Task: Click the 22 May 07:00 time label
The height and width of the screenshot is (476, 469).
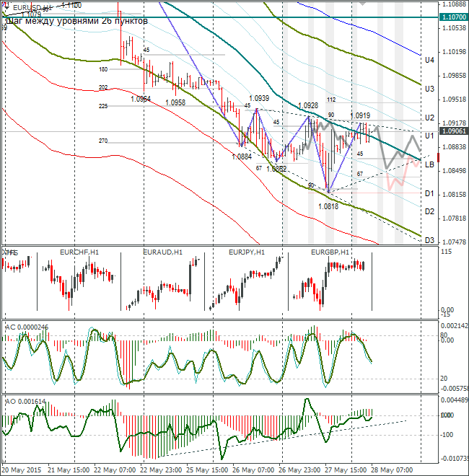Action: (x=115, y=470)
